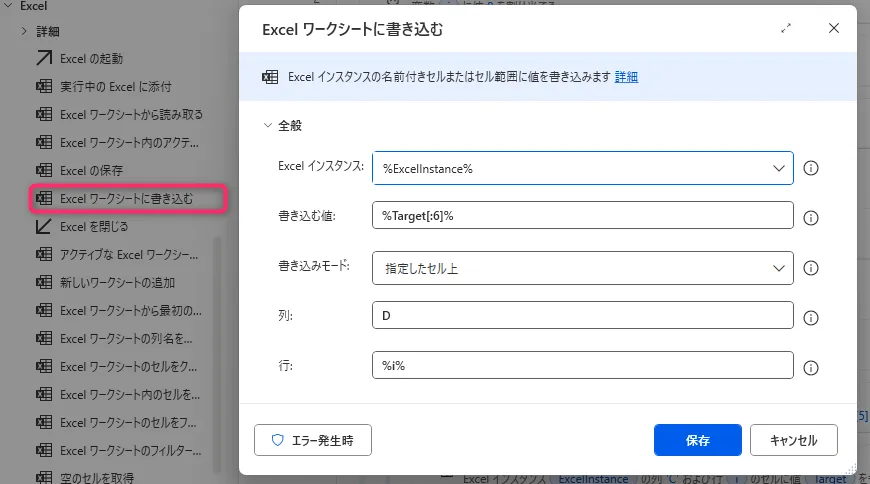
Task: Open the エラー発生時 settings
Action: 313,440
